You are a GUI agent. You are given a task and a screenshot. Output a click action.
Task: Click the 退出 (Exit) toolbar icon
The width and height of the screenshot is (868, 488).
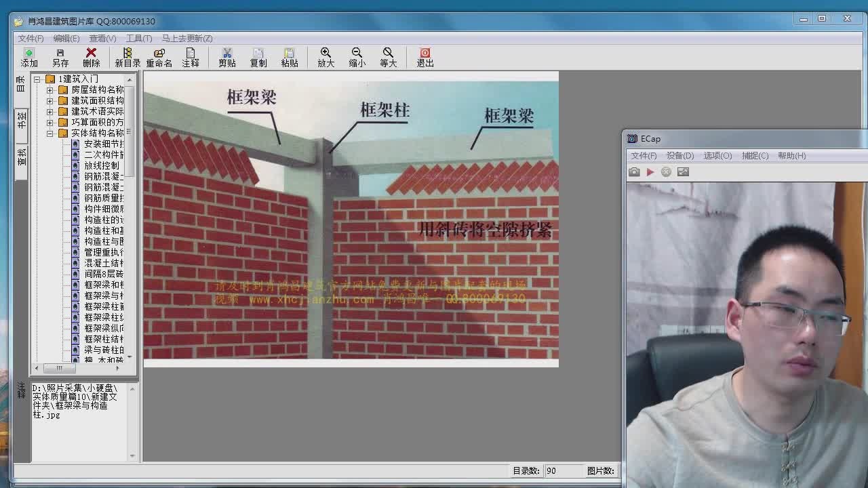tap(425, 57)
